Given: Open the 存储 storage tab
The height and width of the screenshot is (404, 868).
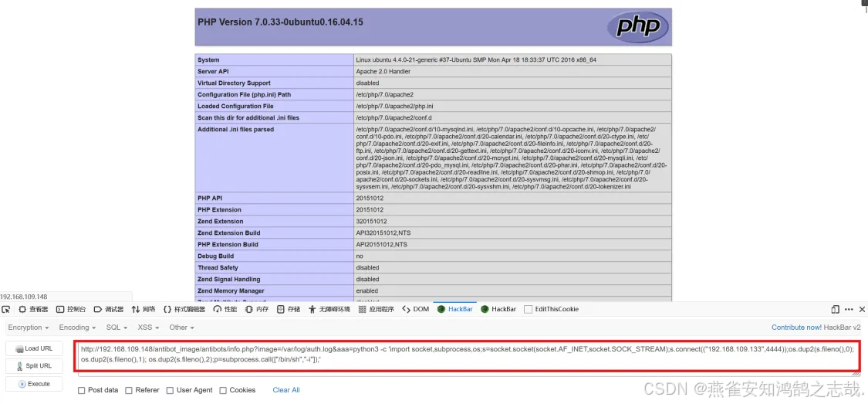Looking at the screenshot, I should click(x=289, y=309).
